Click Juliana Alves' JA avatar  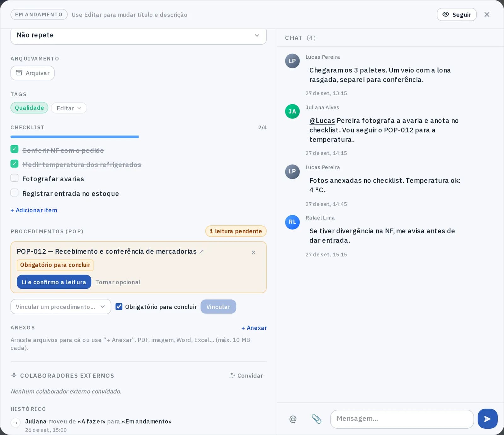tap(292, 111)
